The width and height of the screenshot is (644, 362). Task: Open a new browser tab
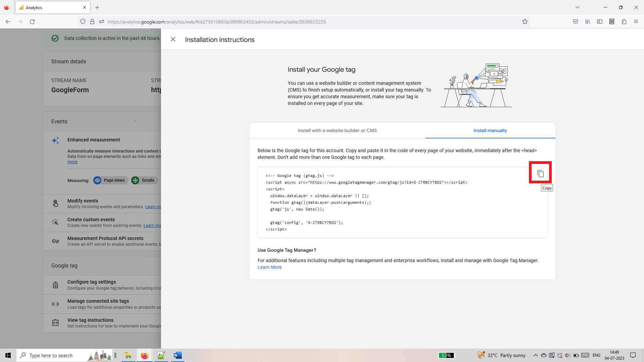click(97, 7)
